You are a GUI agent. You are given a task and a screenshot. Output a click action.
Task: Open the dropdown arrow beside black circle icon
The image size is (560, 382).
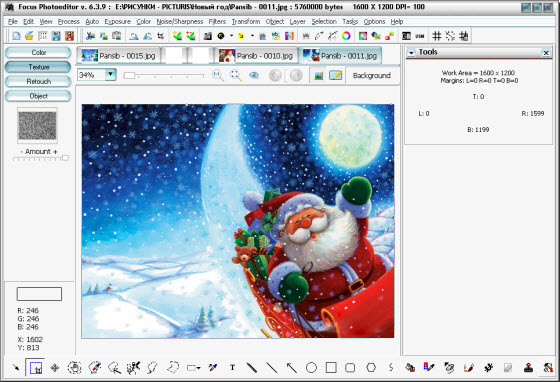tap(231, 36)
